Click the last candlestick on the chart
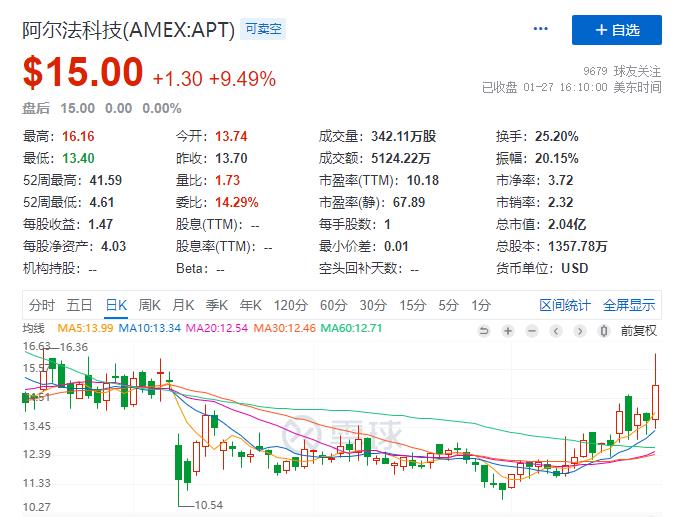680x517 pixels. [655, 391]
